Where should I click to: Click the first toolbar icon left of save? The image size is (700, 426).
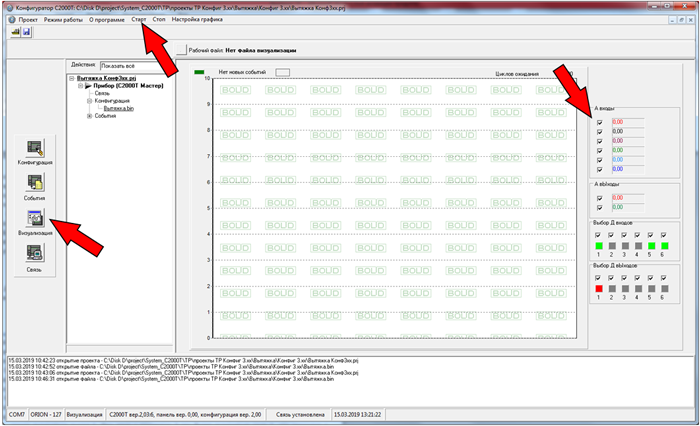coord(15,32)
